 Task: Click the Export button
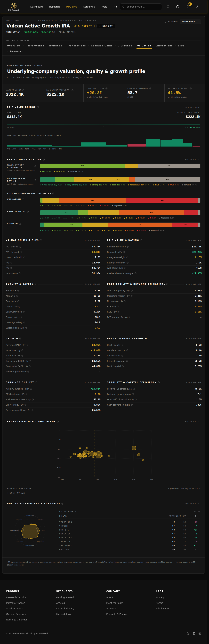(x=106, y=26)
